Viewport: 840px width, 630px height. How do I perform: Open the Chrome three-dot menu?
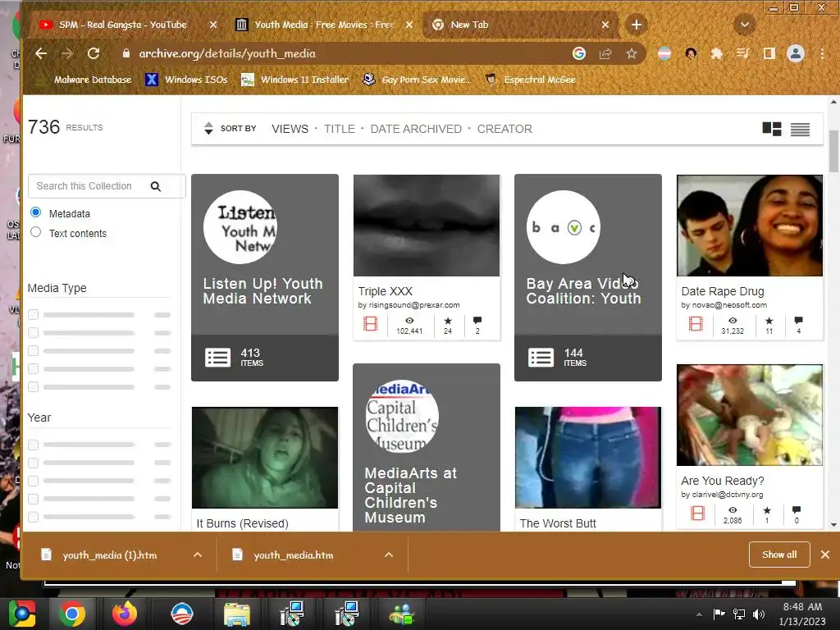[822, 53]
